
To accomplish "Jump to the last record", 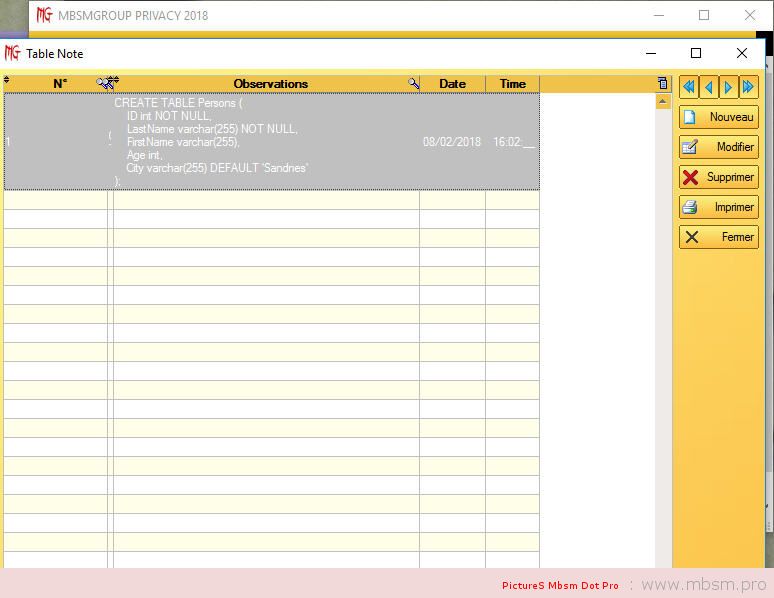I will (x=749, y=87).
